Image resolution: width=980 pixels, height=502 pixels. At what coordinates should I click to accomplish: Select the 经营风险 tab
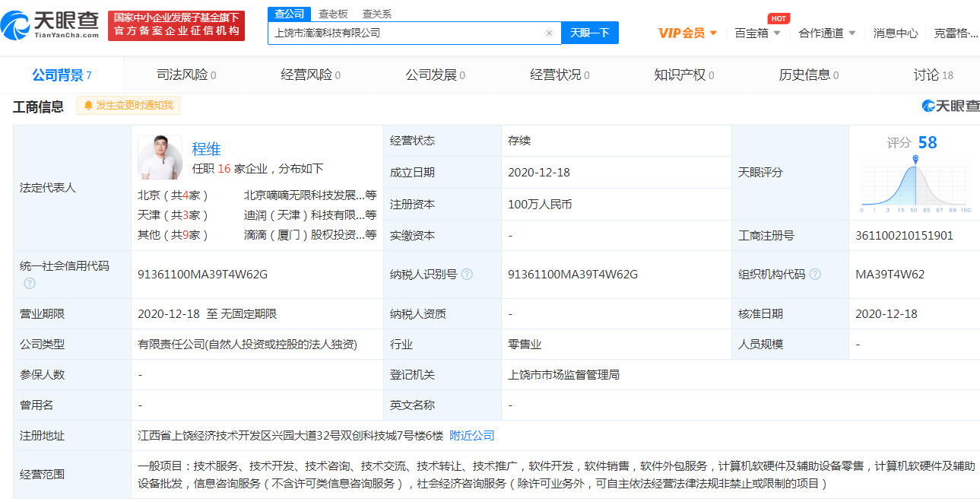point(311,75)
